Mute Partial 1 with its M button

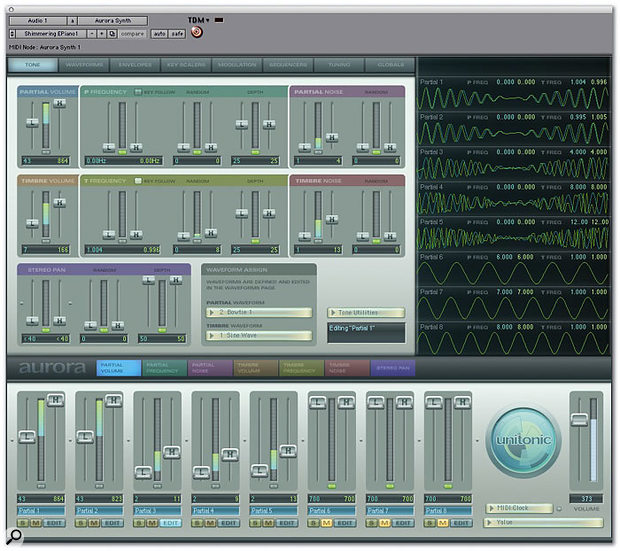click(x=36, y=523)
